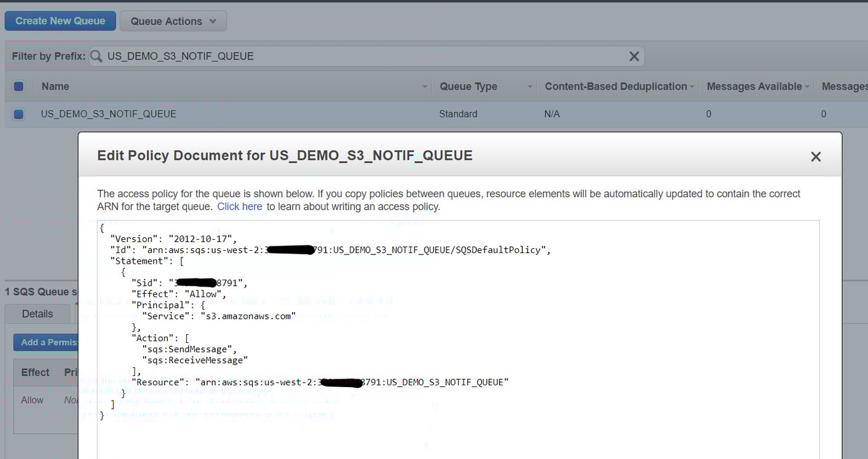The image size is (868, 459).
Task: Check the select-all checkbox in header
Action: pyautogui.click(x=18, y=86)
